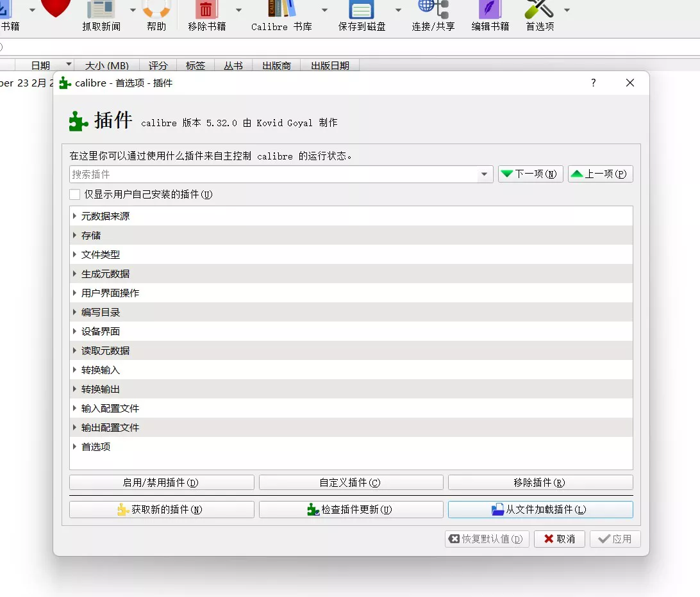
Task: Open the 帮助 help lifebuoy icon
Action: [156, 9]
